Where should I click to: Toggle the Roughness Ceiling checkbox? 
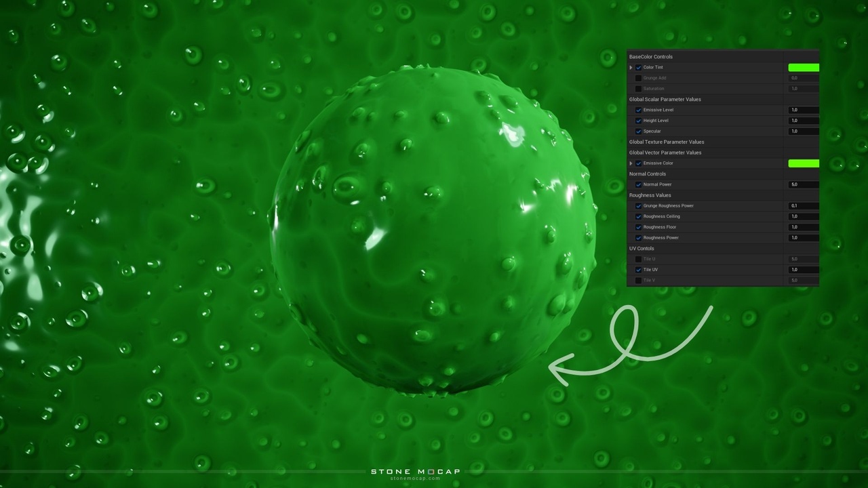[x=638, y=217]
